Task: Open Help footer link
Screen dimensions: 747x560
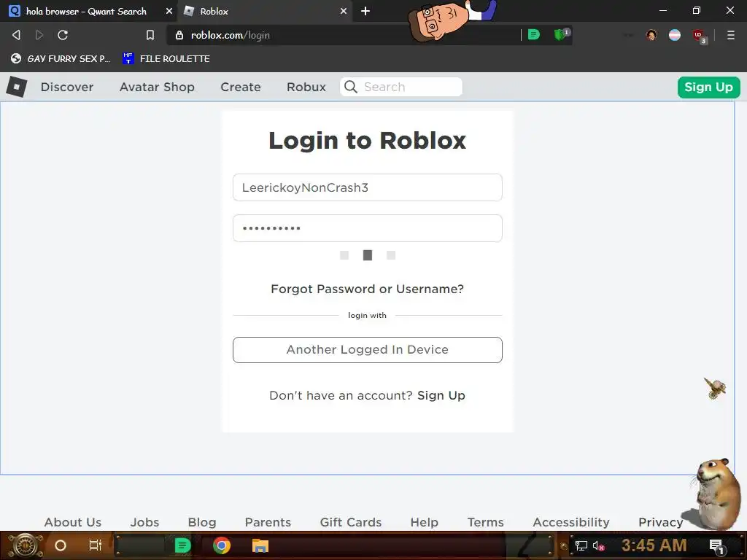Action: point(424,522)
